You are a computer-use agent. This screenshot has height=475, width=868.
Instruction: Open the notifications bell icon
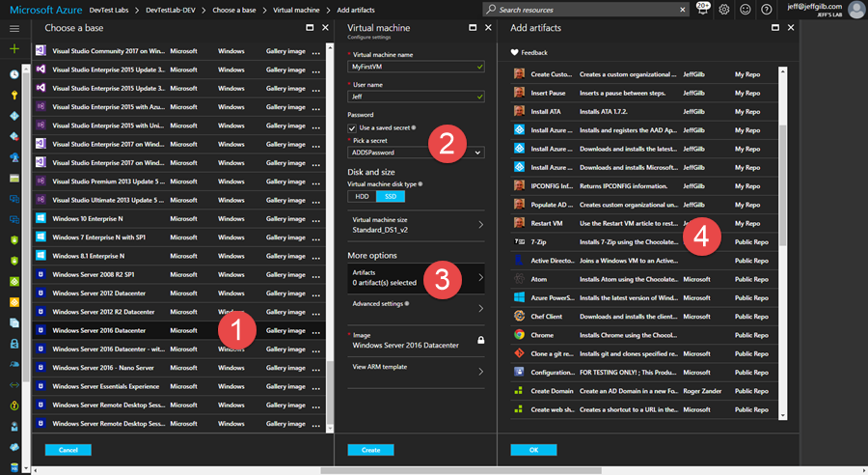703,9
